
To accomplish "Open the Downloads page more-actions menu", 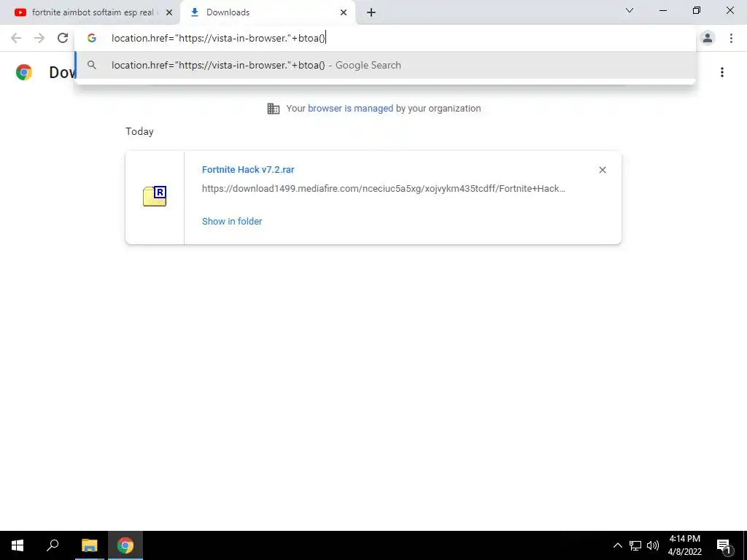I will [x=722, y=72].
